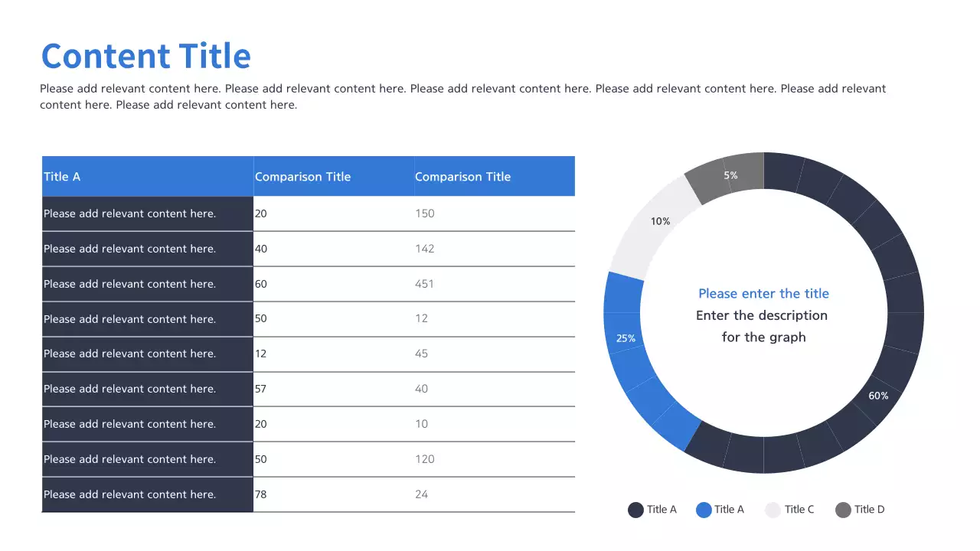Screen dimensions: 980x551
Task: Click the blue legend circle
Action: tap(704, 510)
